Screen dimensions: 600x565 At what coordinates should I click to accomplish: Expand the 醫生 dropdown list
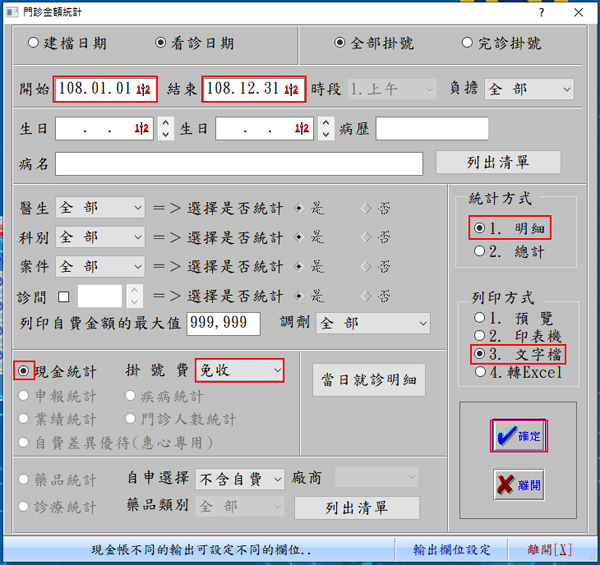pyautogui.click(x=100, y=208)
